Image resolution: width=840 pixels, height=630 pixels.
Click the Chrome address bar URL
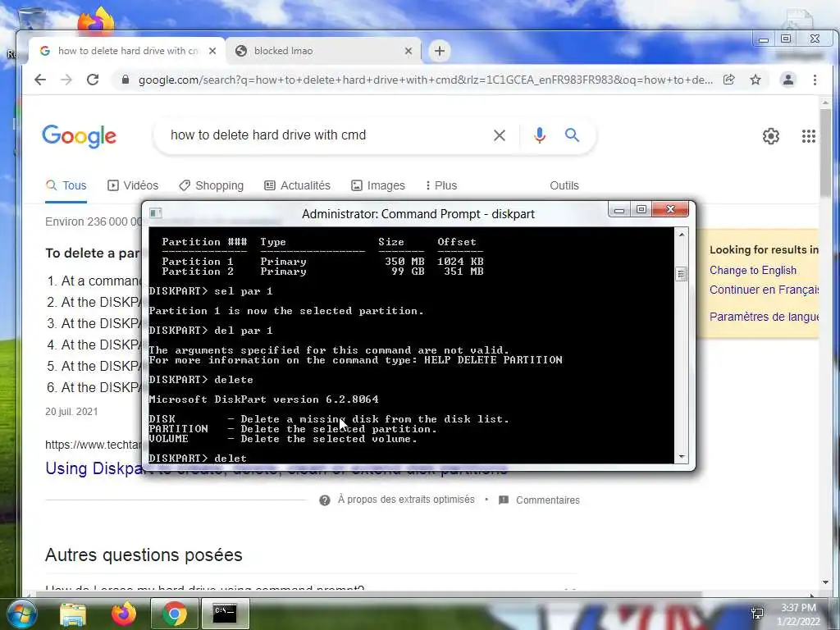pos(426,80)
